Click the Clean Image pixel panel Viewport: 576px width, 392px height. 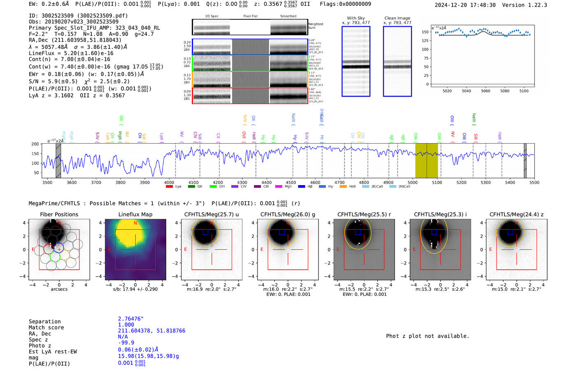397,61
